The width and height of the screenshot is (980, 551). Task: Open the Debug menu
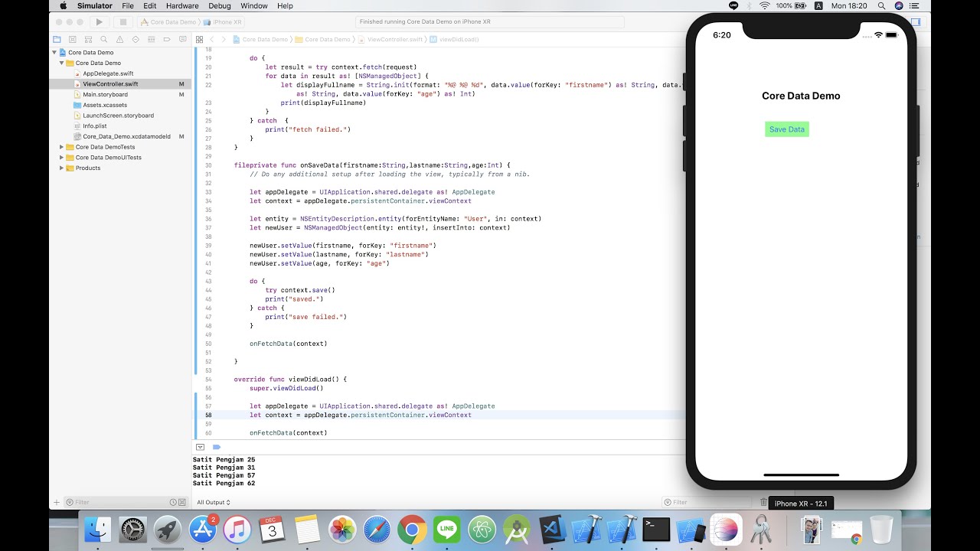pos(220,5)
